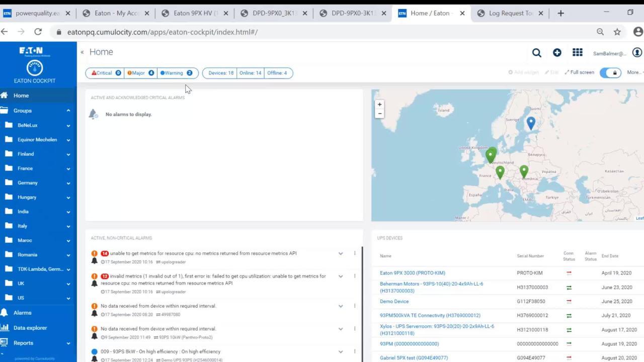Click the browser reload icon
Image resolution: width=644 pixels, height=362 pixels.
coord(38,32)
